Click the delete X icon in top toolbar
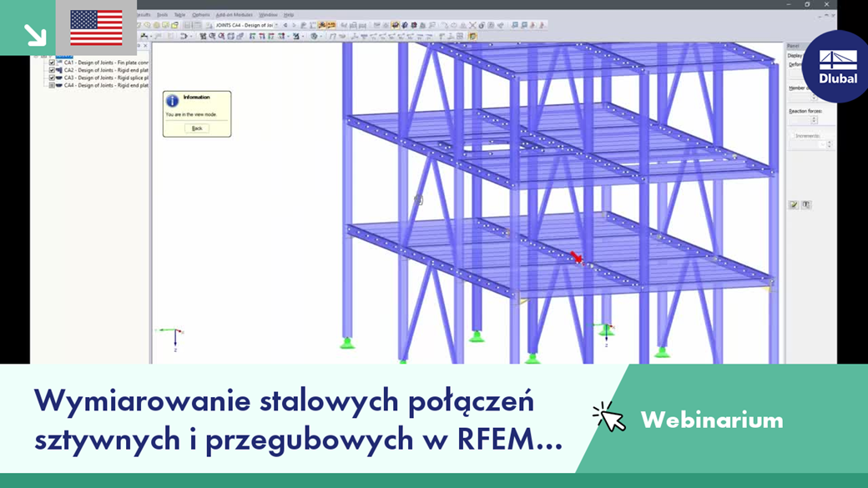This screenshot has width=868, height=488. 472,25
